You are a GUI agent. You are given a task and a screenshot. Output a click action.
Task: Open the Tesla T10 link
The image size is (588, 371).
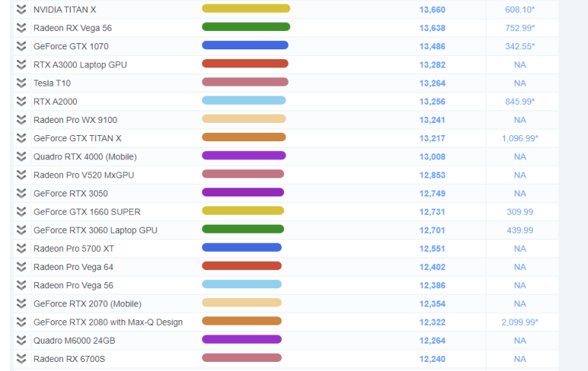[52, 83]
